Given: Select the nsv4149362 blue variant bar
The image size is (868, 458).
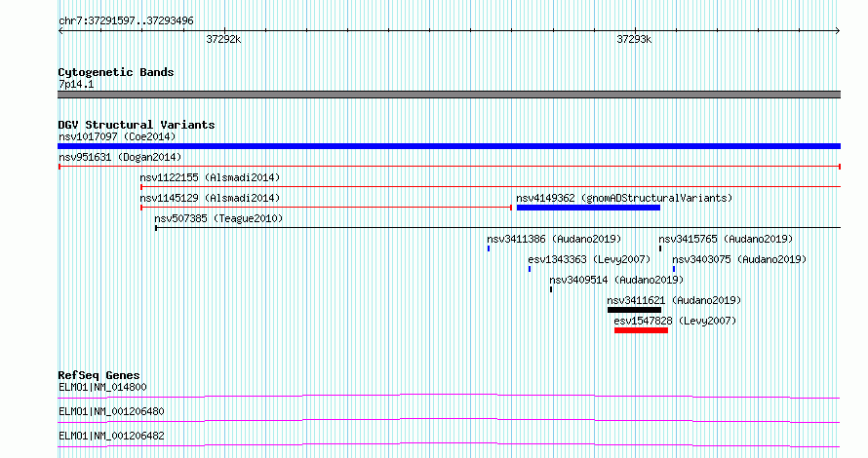Looking at the screenshot, I should 588,208.
